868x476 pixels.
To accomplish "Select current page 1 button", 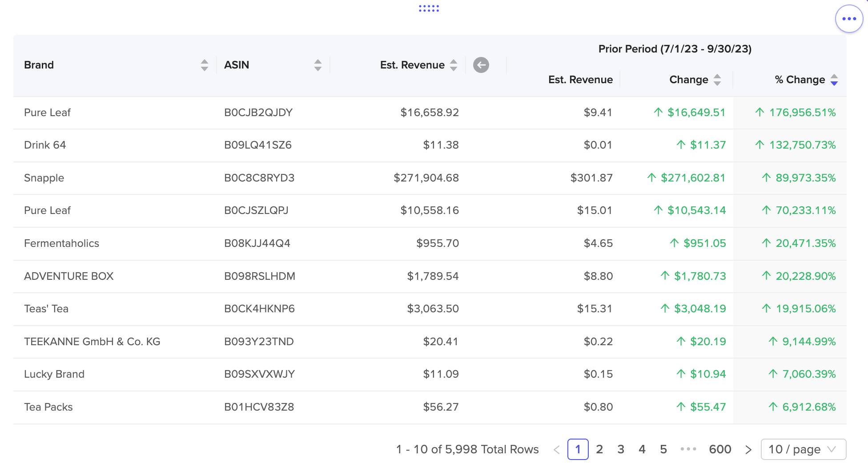I will point(578,449).
